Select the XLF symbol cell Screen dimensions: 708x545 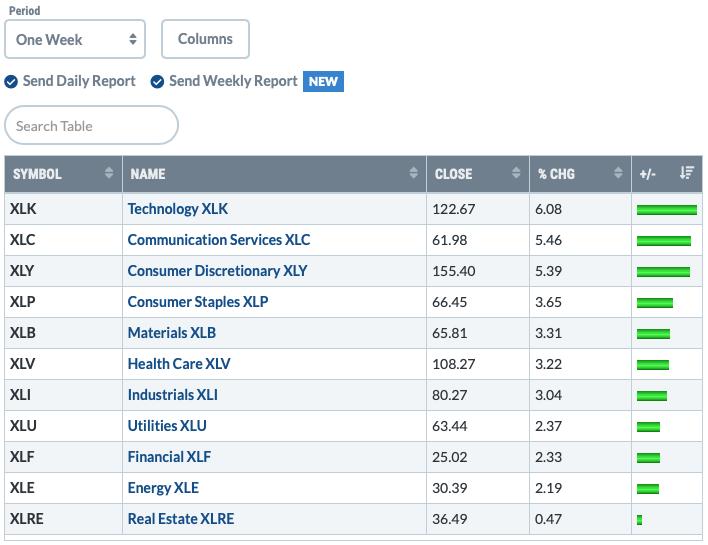(63, 457)
